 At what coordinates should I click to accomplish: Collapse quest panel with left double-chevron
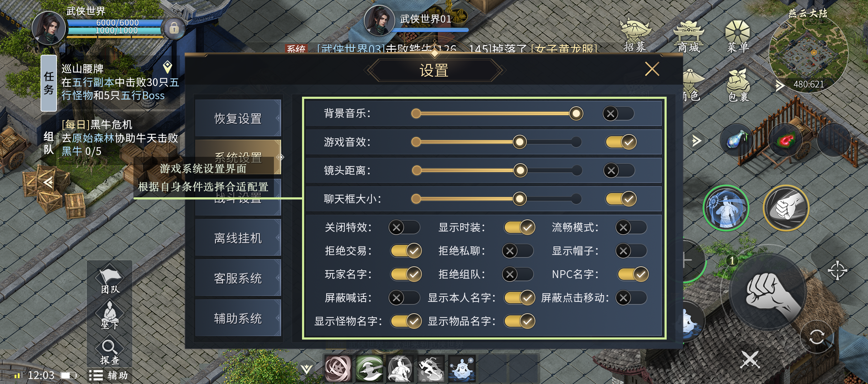48,182
